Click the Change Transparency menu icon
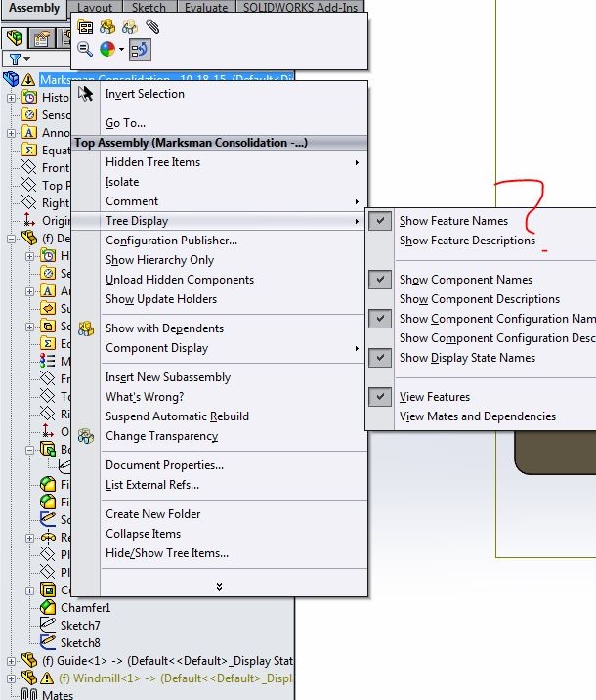Image resolution: width=596 pixels, height=700 pixels. 86,436
